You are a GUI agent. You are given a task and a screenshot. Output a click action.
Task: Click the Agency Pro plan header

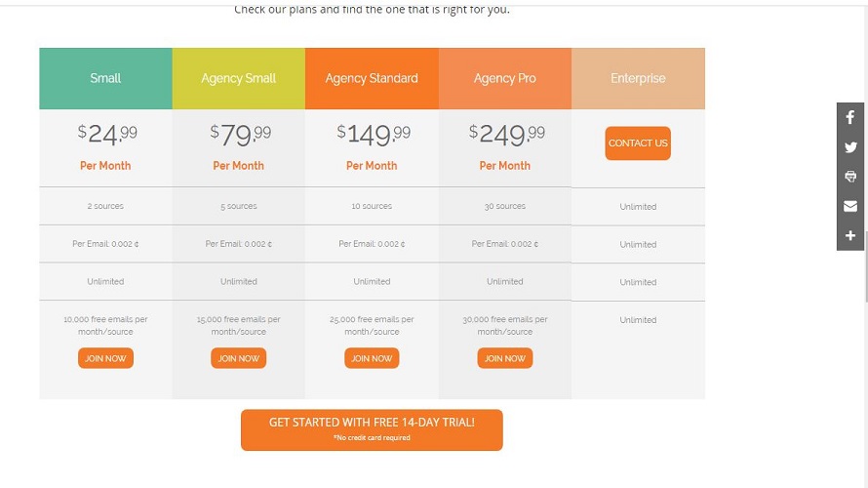pyautogui.click(x=505, y=78)
